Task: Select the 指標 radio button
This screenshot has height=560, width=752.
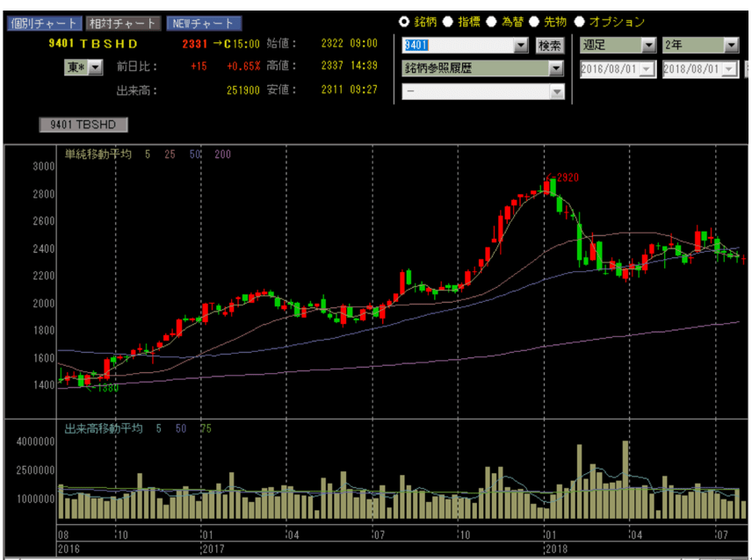Action: click(x=447, y=22)
